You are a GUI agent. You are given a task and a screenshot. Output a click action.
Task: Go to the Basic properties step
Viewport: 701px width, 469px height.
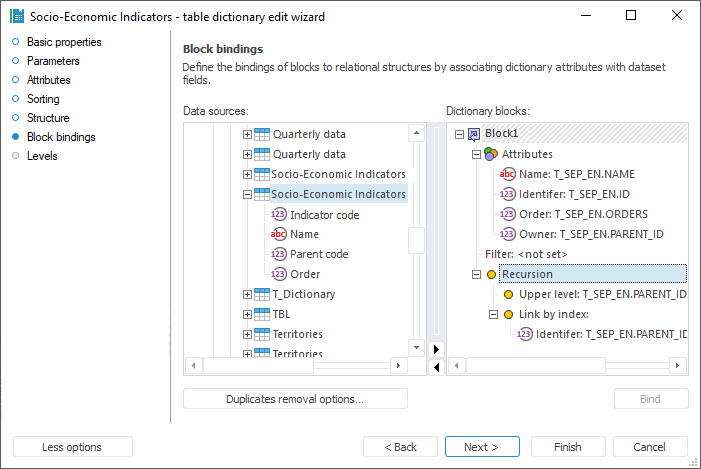click(64, 42)
